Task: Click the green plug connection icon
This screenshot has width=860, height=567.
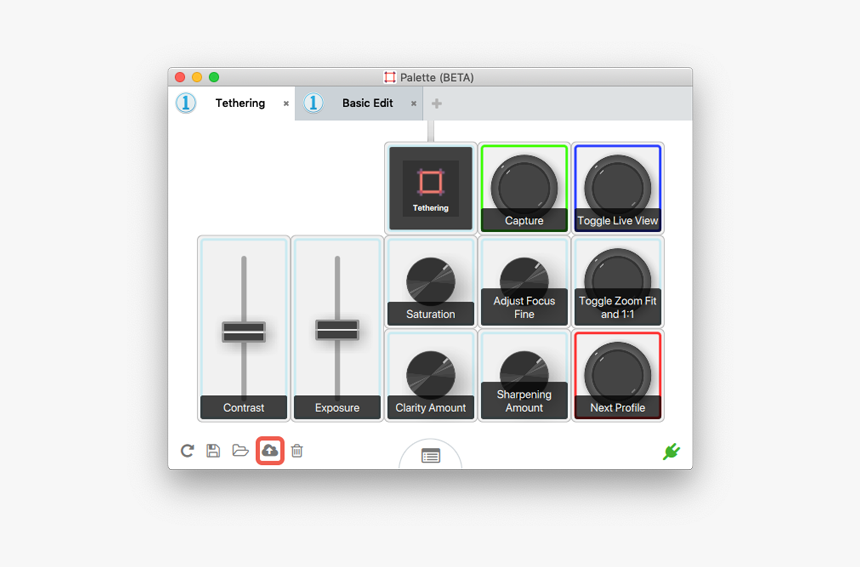Action: click(671, 452)
